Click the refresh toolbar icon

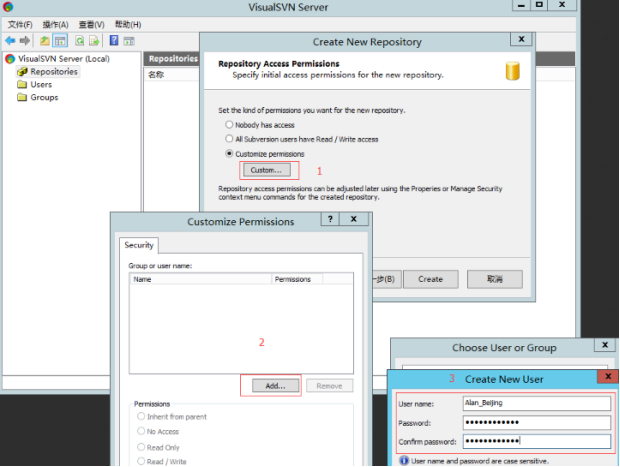pos(79,40)
